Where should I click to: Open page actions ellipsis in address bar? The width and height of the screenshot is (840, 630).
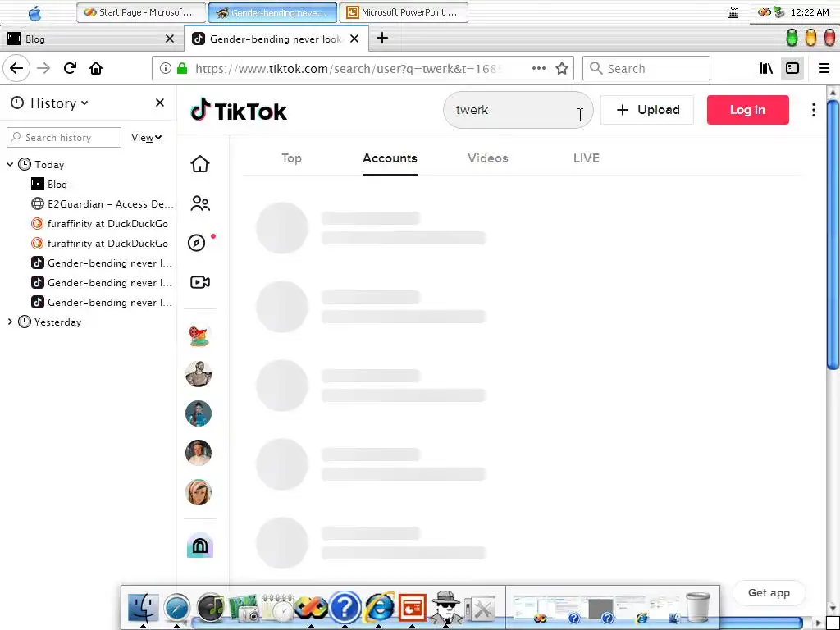click(x=539, y=68)
